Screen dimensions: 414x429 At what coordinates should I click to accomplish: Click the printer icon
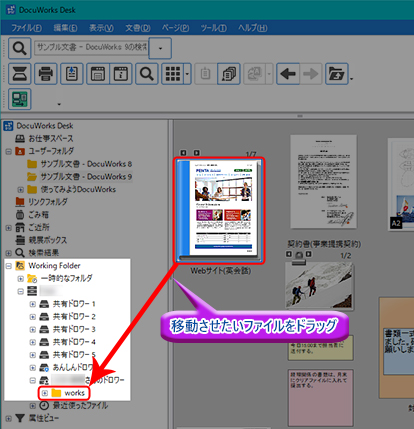pos(46,74)
